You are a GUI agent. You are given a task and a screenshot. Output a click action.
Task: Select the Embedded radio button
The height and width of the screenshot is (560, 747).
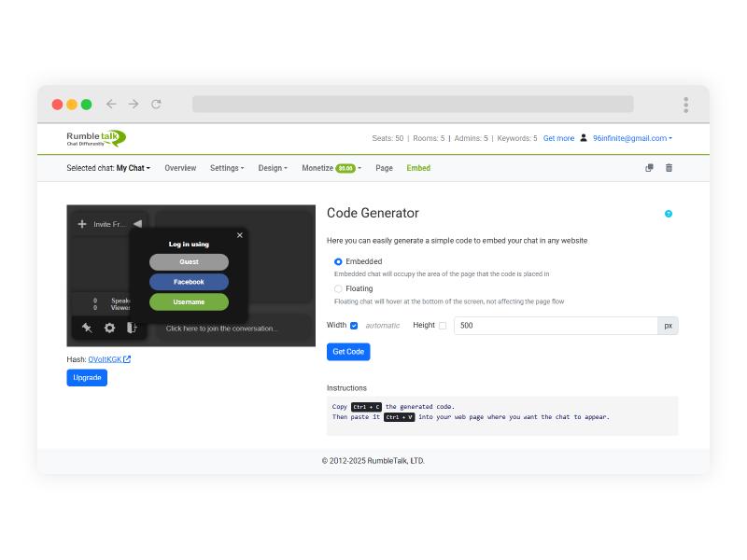(337, 262)
